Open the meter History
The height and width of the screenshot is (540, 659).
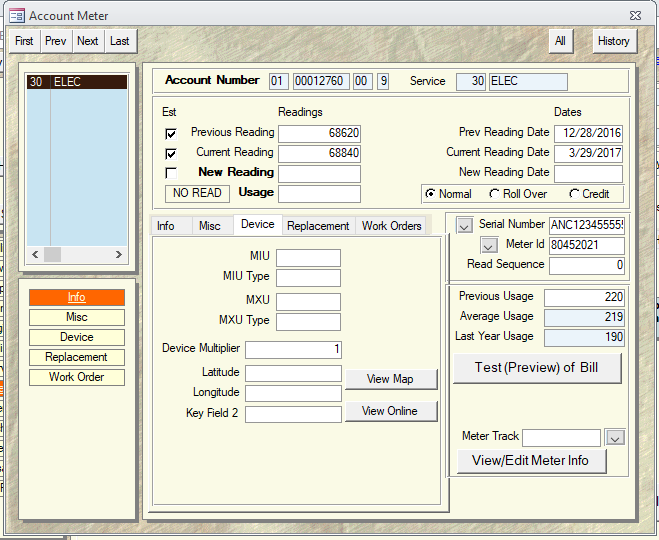coord(614,41)
